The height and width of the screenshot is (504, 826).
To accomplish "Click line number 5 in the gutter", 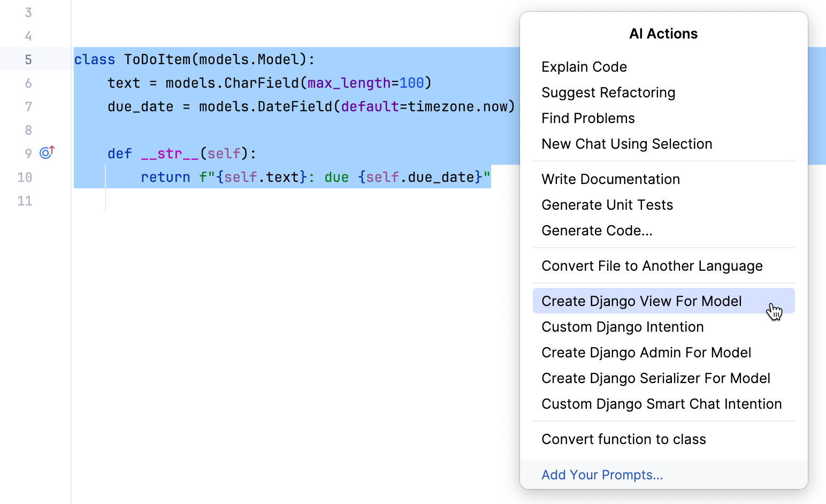I will click(x=28, y=59).
